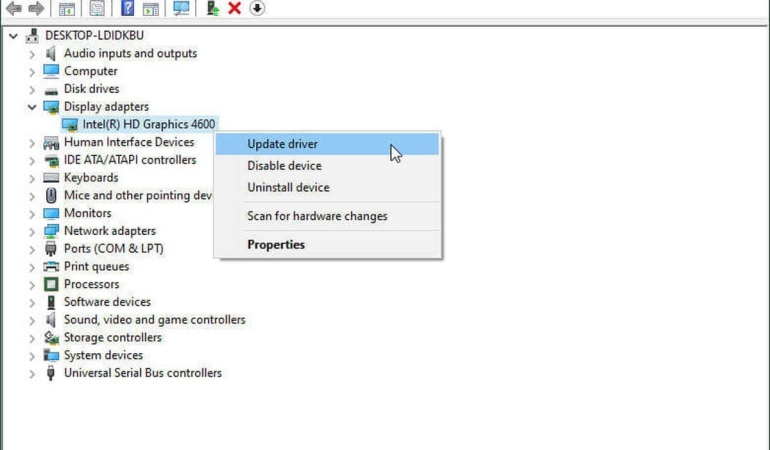Image resolution: width=770 pixels, height=450 pixels.
Task: Select the Processors label
Action: click(x=92, y=284)
